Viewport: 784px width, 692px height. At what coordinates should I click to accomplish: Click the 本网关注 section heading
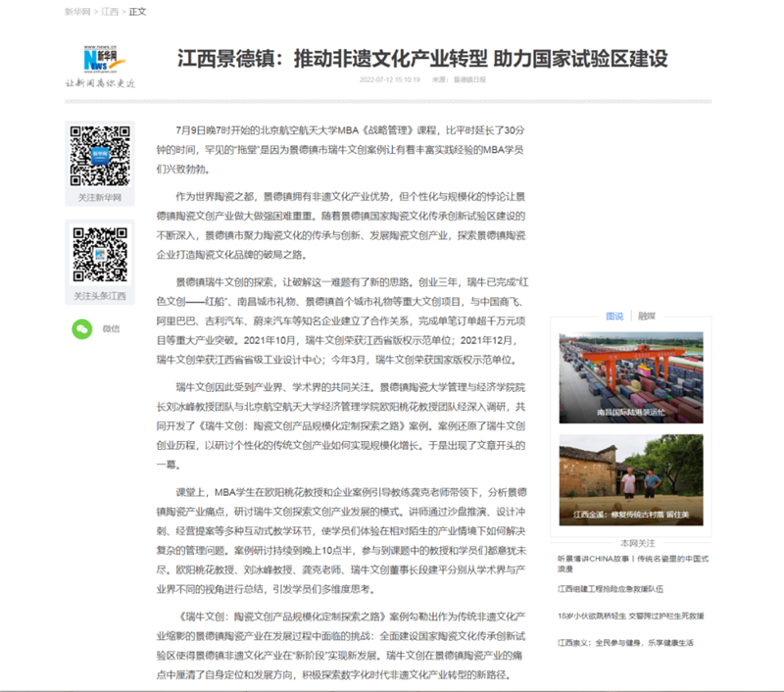point(638,543)
